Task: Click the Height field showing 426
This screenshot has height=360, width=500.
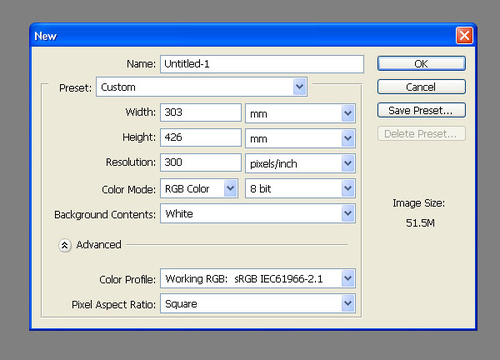Action: point(201,137)
